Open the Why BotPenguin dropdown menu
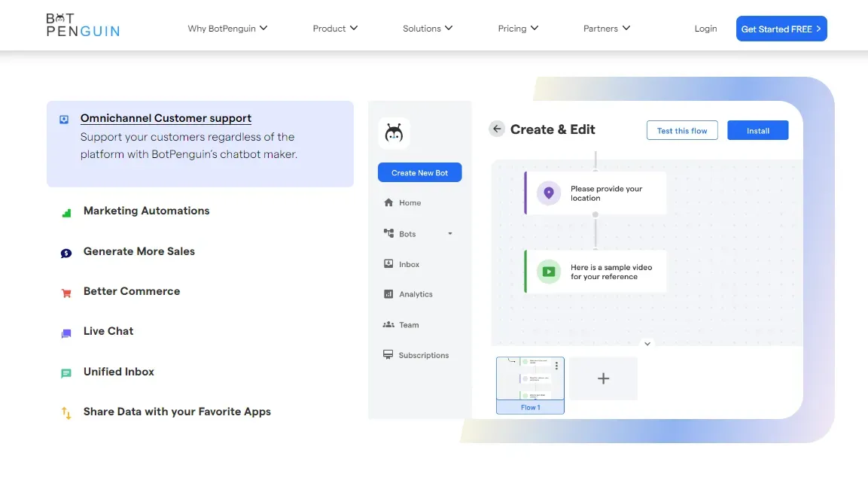This screenshot has width=868, height=480. point(227,28)
